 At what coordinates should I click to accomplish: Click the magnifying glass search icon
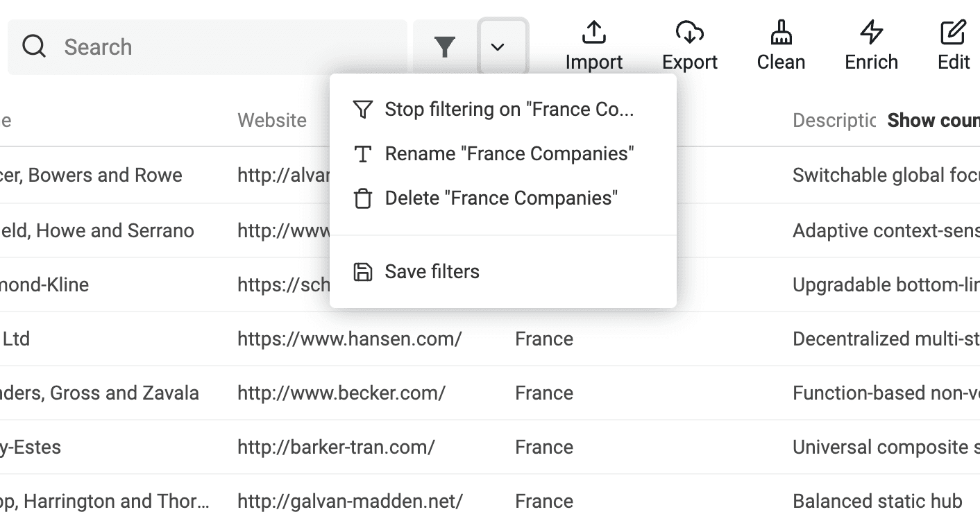pos(34,47)
